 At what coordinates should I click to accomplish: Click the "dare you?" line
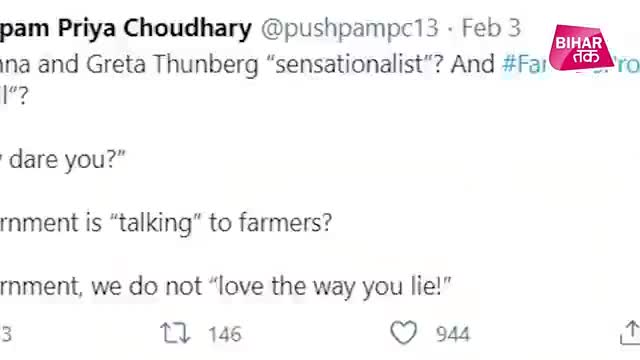click(x=62, y=160)
